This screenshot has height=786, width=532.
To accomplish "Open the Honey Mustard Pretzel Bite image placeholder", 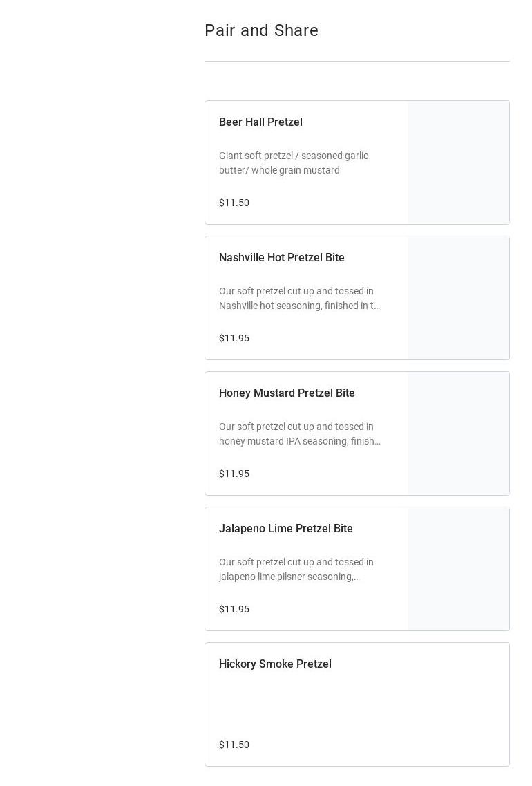I will point(458,433).
